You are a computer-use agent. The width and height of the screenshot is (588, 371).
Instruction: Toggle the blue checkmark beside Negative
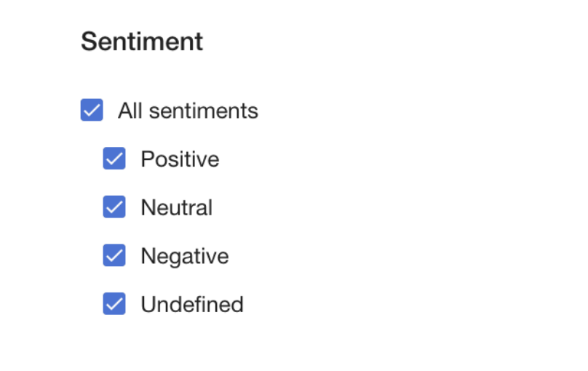(114, 255)
